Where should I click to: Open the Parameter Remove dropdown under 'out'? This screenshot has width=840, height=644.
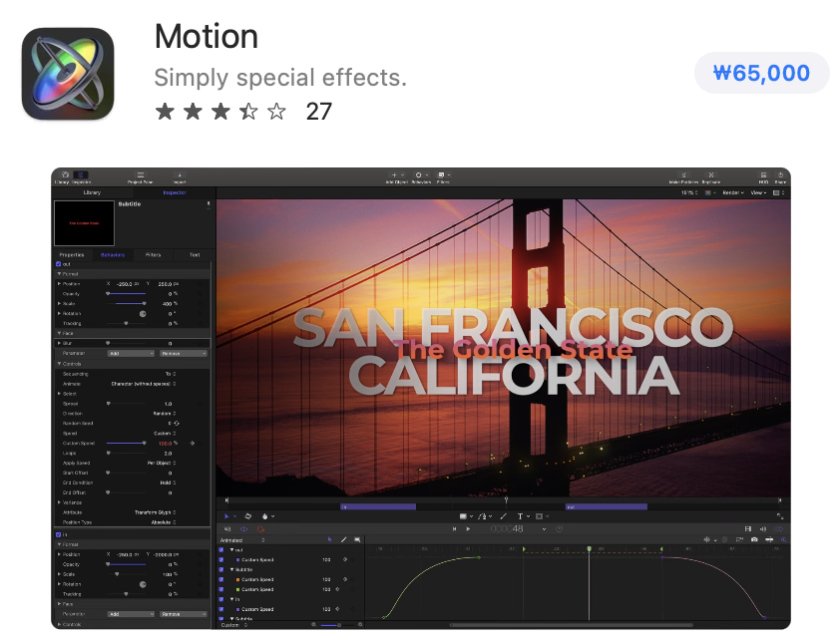183,353
